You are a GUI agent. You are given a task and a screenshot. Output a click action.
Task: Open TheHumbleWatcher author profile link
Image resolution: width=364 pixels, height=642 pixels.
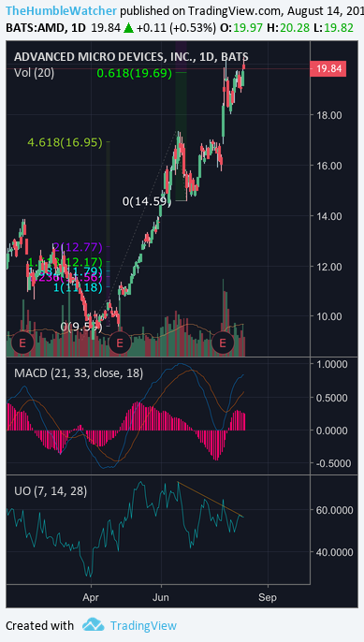click(62, 10)
